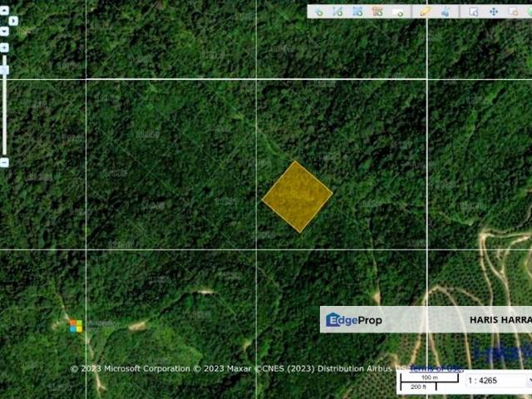The width and height of the screenshot is (532, 399).
Task: Pan the map upward with the arrow button
Action: 4,11
